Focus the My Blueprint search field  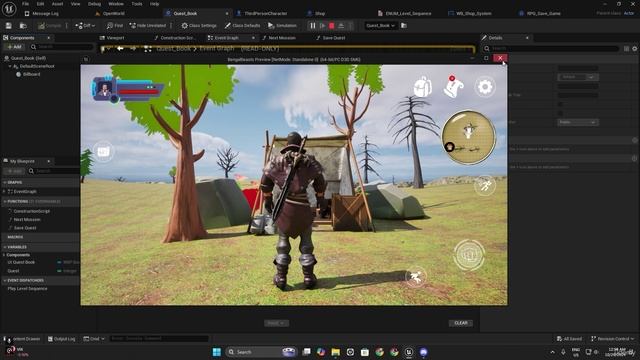coord(55,171)
